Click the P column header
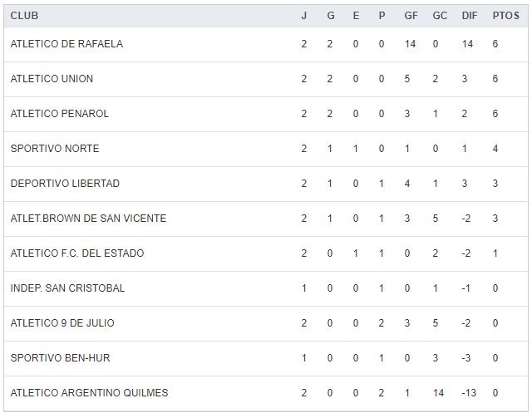Viewport: 532px width, 413px height. click(x=382, y=16)
